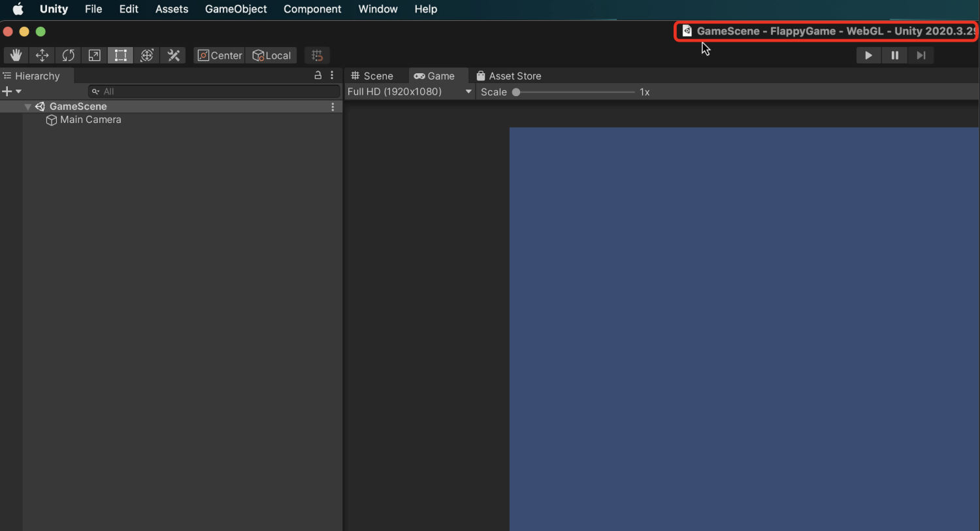The width and height of the screenshot is (980, 531).
Task: Open the GameObject menu
Action: coord(236,9)
